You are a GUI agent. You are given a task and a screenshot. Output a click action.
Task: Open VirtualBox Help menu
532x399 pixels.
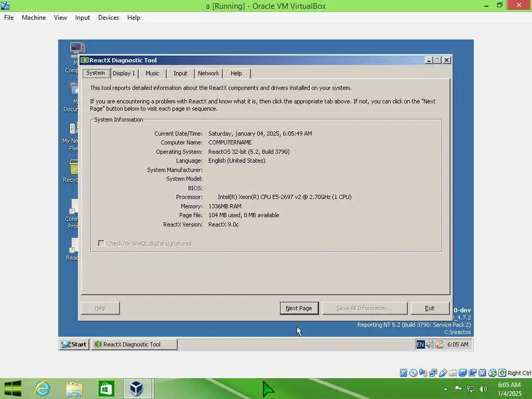(x=134, y=18)
